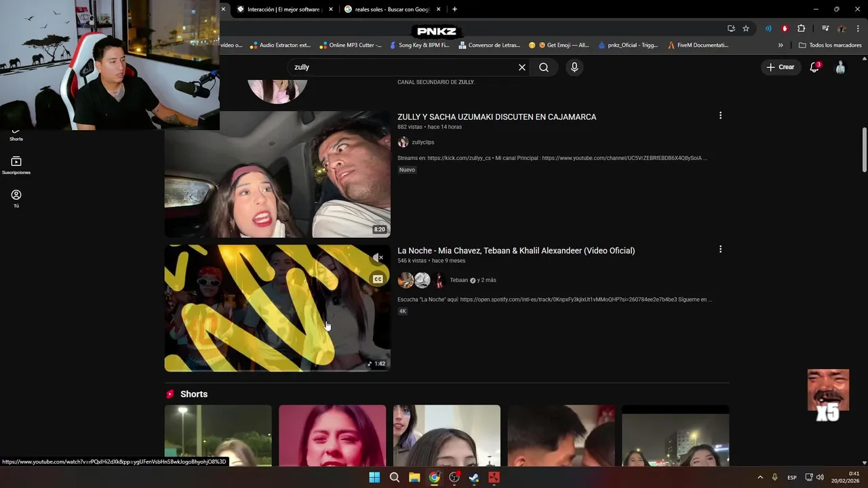Click the Nuevo badge
The height and width of the screenshot is (488, 868).
click(x=407, y=170)
